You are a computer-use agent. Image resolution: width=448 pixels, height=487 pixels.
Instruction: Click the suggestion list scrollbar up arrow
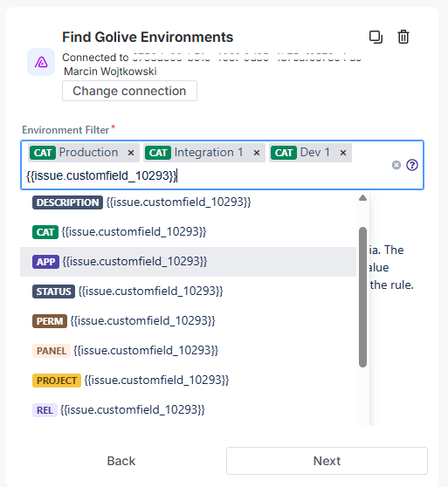362,198
